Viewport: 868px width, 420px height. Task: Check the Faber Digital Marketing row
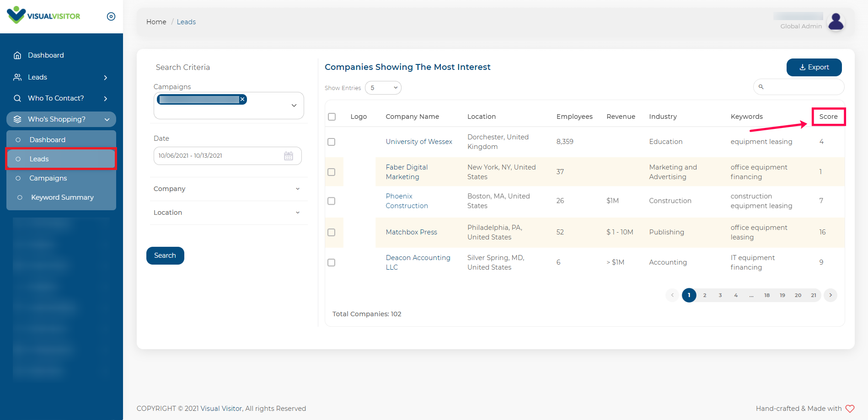pyautogui.click(x=332, y=172)
